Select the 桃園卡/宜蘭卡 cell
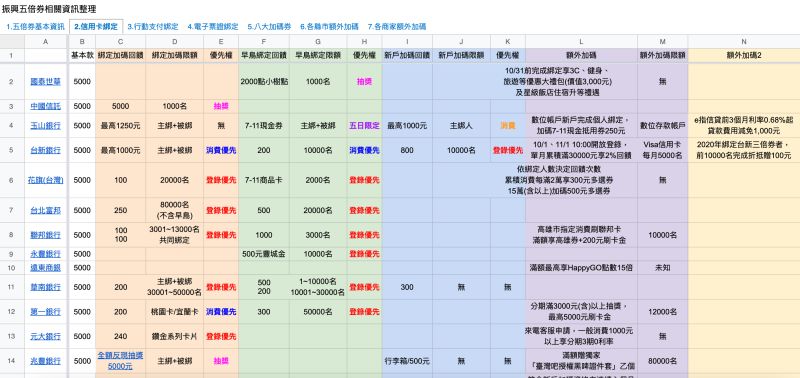Viewport: 800px width, 378px height. click(x=174, y=312)
